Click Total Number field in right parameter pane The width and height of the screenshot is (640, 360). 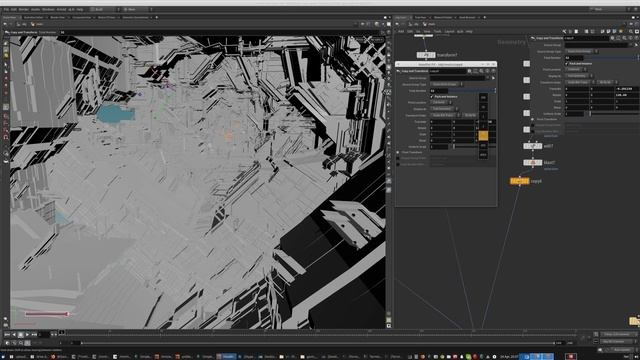coord(574,58)
